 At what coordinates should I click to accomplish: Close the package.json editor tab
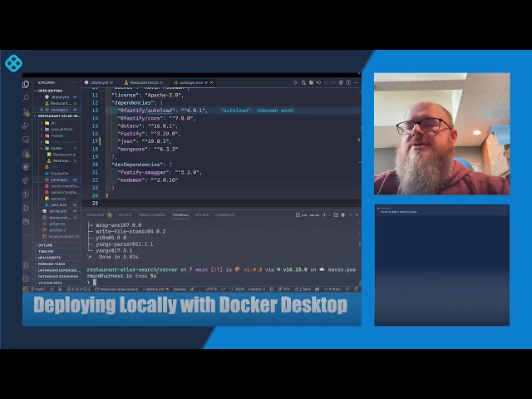(212, 82)
